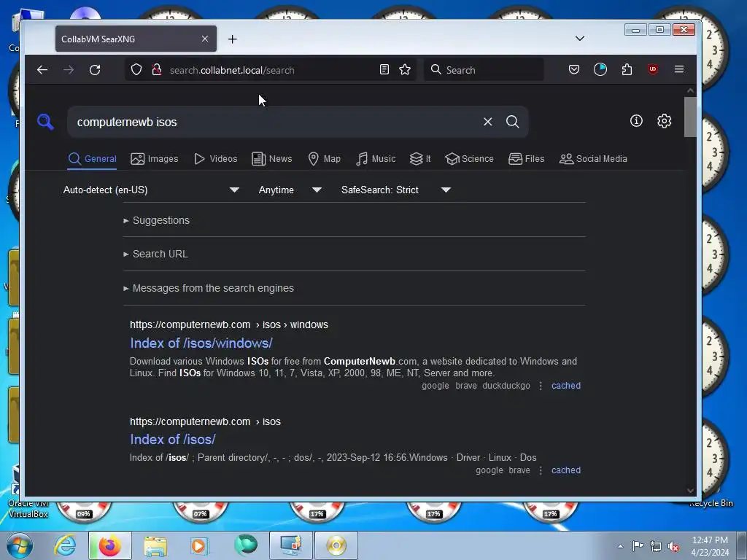List all tabs with the chevron
Viewport: 747px width, 560px height.
tap(580, 38)
